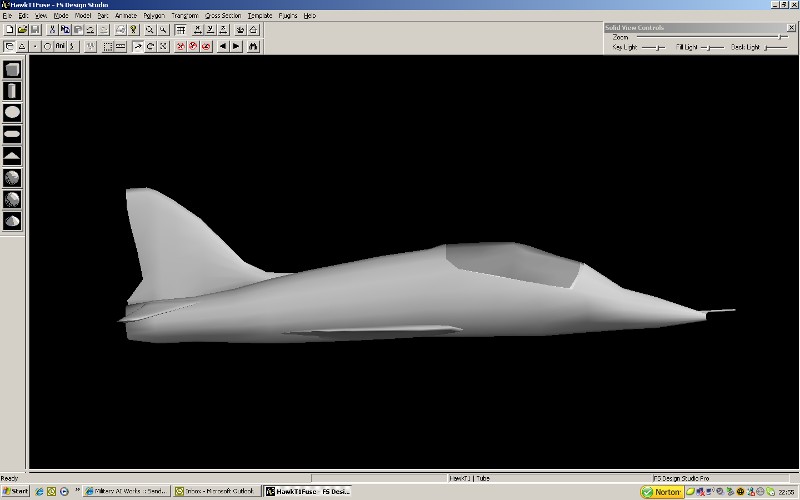Select the triangle polygon mode icon

point(22,46)
